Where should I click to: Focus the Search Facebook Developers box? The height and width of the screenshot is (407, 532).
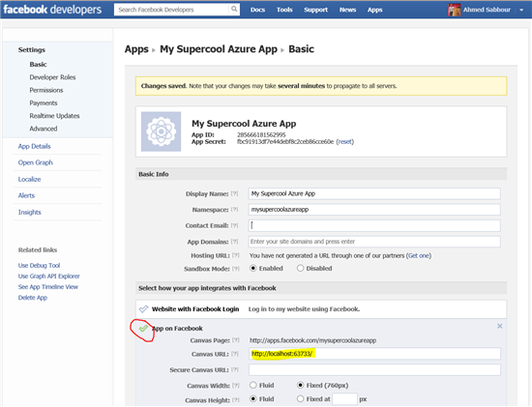coord(172,10)
